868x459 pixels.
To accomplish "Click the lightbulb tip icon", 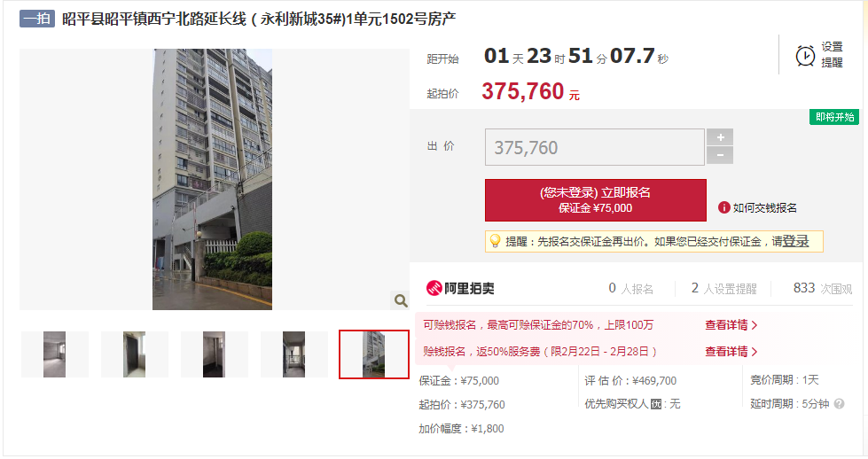I will pyautogui.click(x=495, y=241).
